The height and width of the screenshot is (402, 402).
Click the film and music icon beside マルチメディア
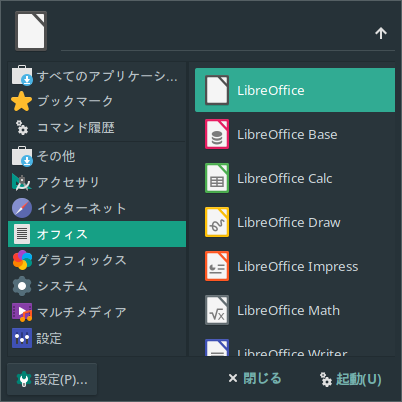click(x=22, y=312)
